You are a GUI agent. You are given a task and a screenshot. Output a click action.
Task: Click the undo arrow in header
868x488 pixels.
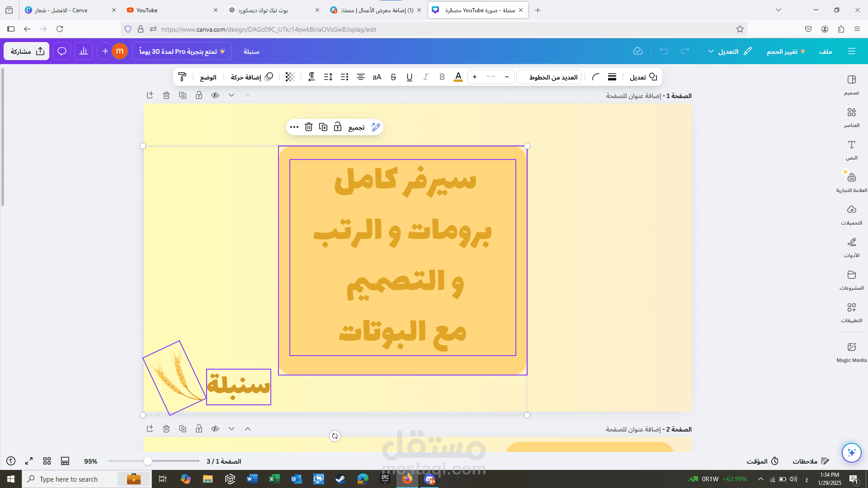pos(664,51)
